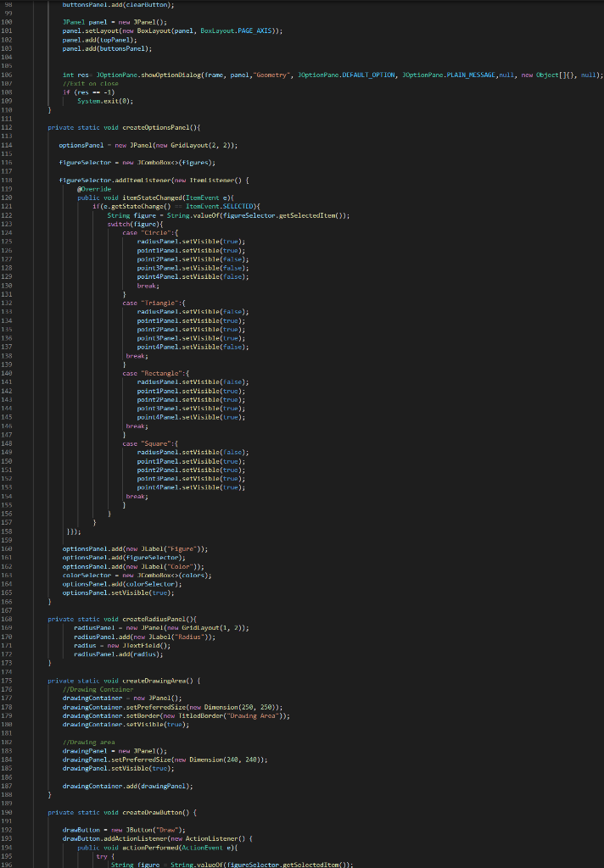
Task: Click the createDrawingArea method declaration
Action: point(124,681)
